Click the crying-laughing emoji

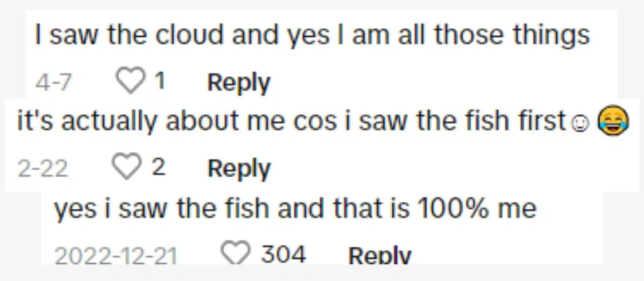click(613, 122)
